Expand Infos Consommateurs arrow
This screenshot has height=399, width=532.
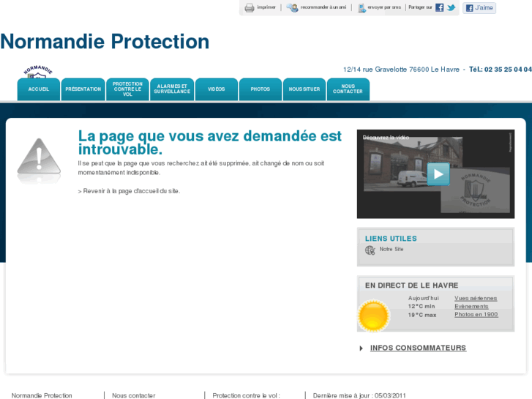[361, 348]
